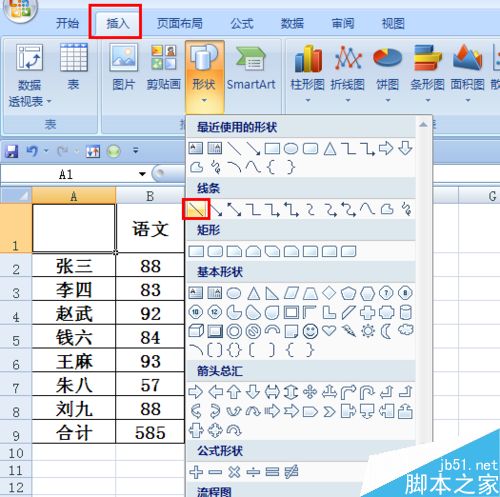Open the Name Box dropdown arrow
Image resolution: width=500 pixels, height=497 pixels.
[142, 174]
